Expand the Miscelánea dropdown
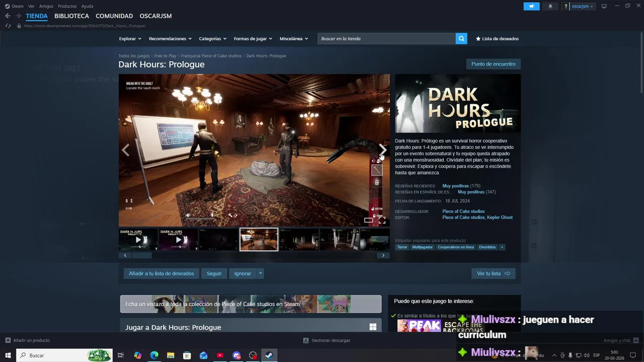The image size is (644, 362). tap(294, 39)
